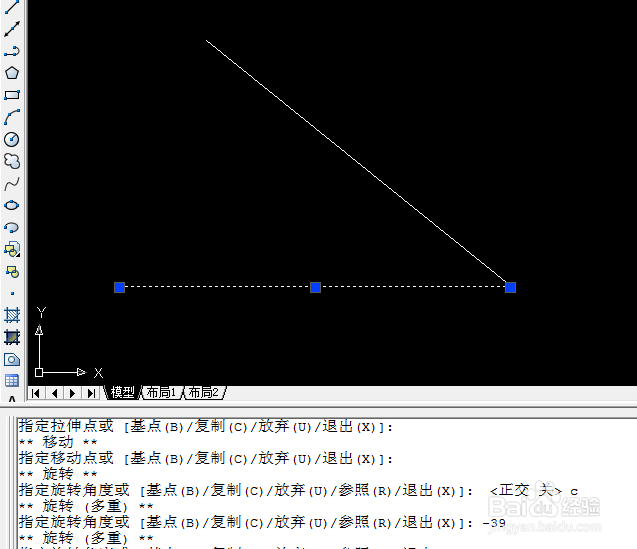Switch to the 布局2 tab

click(204, 393)
